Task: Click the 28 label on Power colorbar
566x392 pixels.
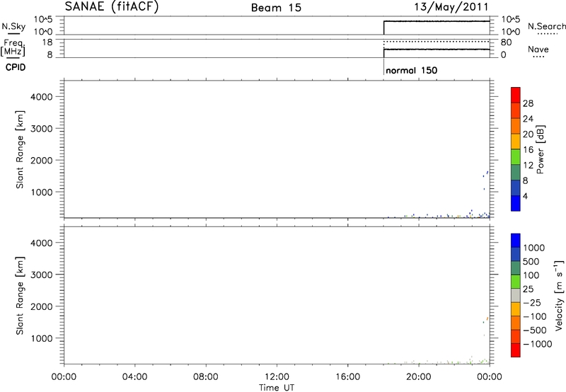Action: (x=528, y=103)
